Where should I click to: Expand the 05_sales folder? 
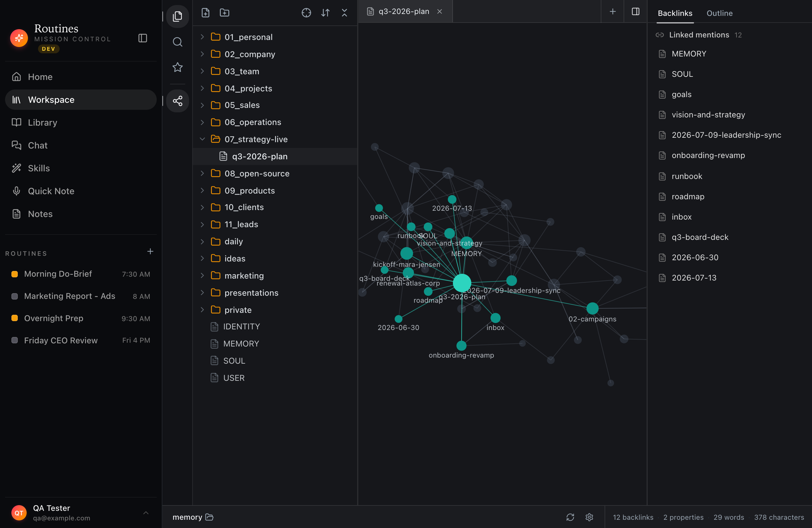click(x=275, y=105)
